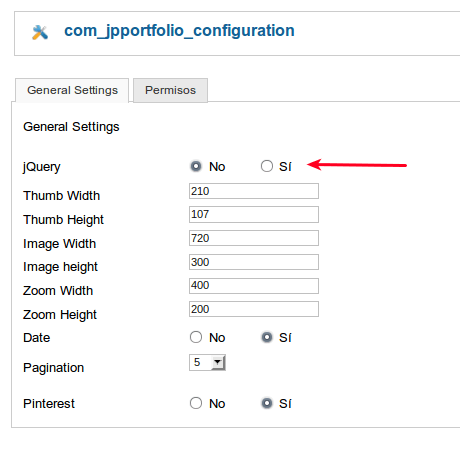Disable Pinterest by selecting No
The width and height of the screenshot is (460, 455).
pyautogui.click(x=196, y=403)
